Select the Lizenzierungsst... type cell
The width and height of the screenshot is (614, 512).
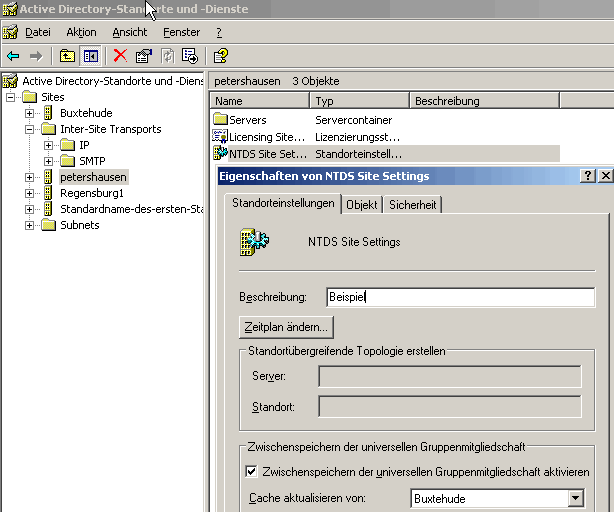click(358, 137)
